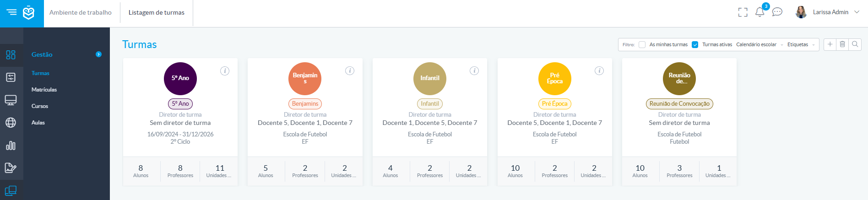The image size is (868, 200).
Task: Click the add new turma plus icon
Action: (830, 44)
